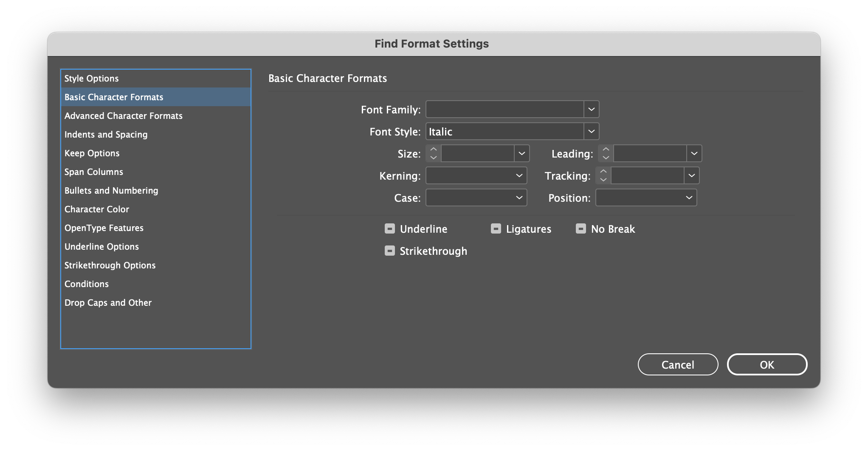This screenshot has height=451, width=868.
Task: Expand the Size dropdown
Action: point(521,153)
